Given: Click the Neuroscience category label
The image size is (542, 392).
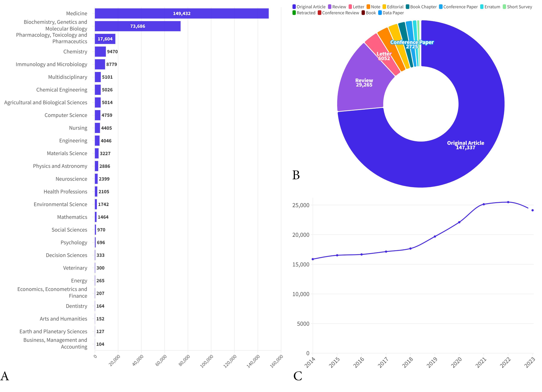Looking at the screenshot, I should 71,179.
